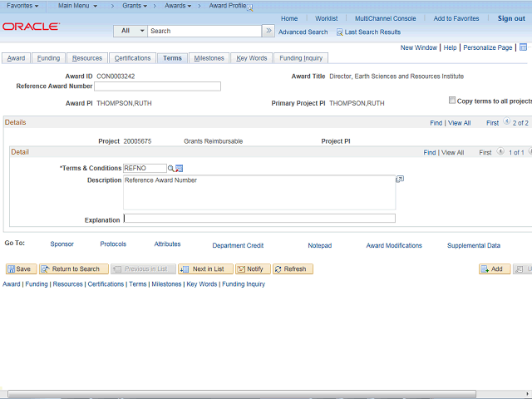Focus the Search input field
Screen dimensions: 532x399
204,31
